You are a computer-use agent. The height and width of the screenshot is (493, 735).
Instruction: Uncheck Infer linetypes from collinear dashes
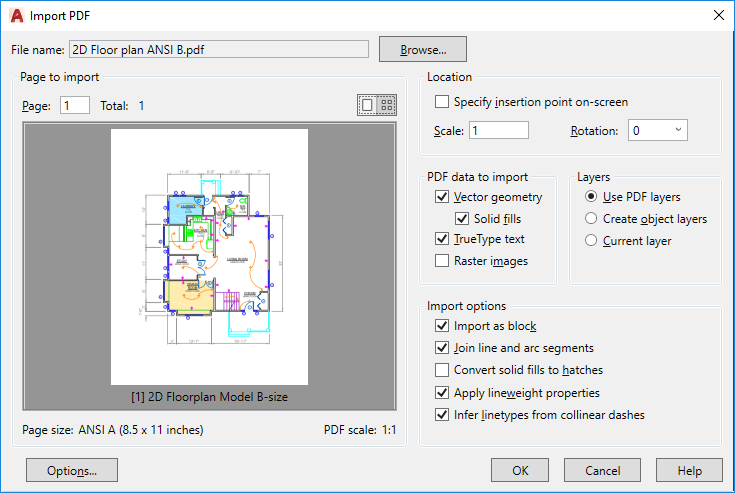click(x=442, y=415)
